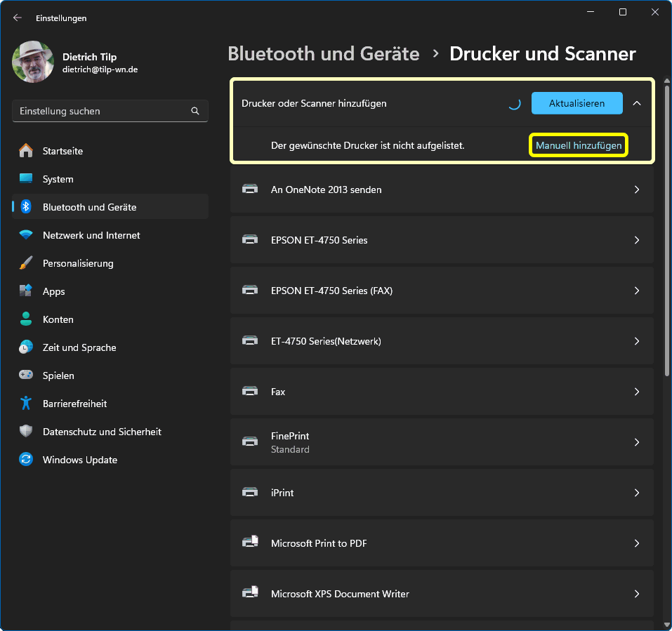Click the Windows Update sync icon

26,460
